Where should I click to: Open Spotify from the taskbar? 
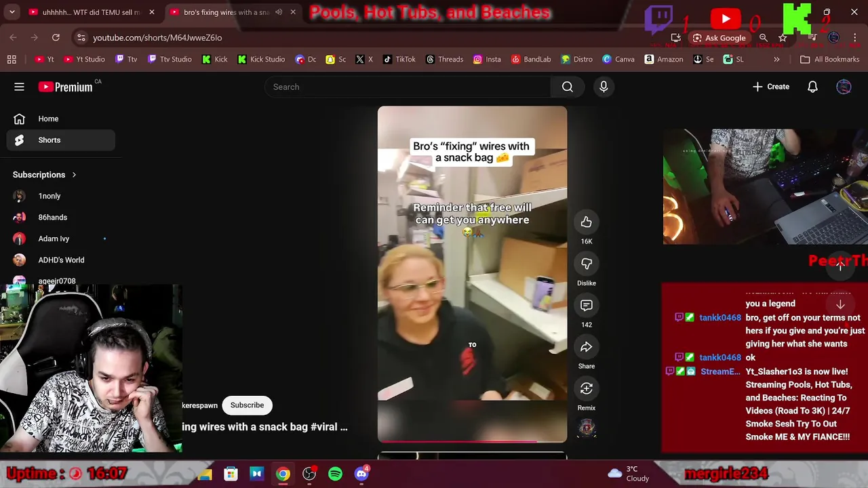point(335,474)
